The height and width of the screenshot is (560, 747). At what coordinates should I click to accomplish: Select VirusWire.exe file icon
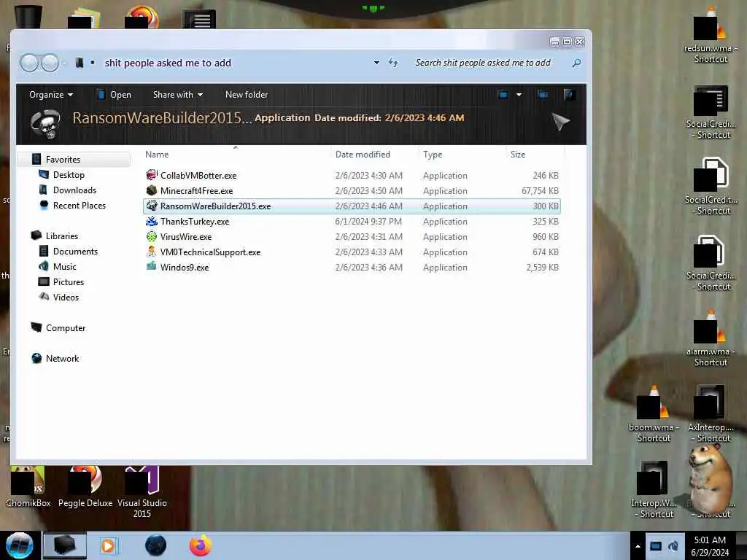tap(152, 236)
